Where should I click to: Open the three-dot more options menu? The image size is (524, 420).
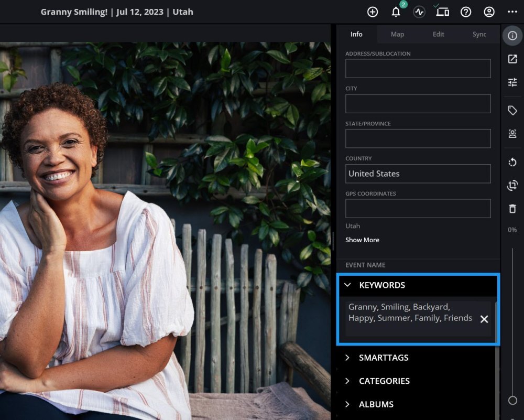[x=512, y=12]
